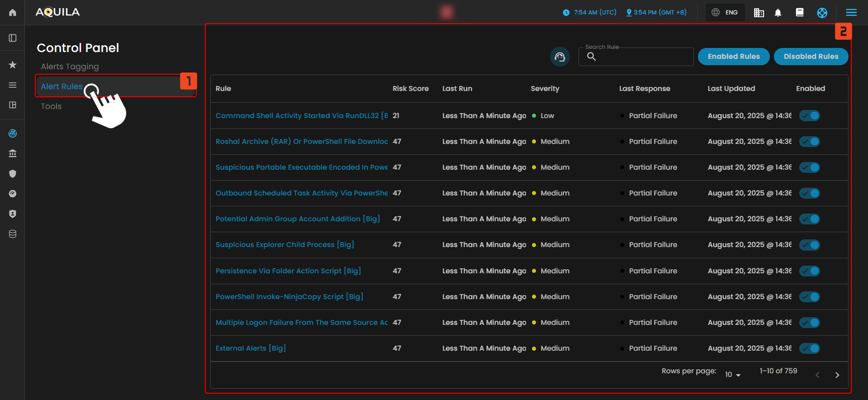Open the Potential Admin Group Account Addition rule
Viewport: 868px width, 400px height.
tap(298, 219)
